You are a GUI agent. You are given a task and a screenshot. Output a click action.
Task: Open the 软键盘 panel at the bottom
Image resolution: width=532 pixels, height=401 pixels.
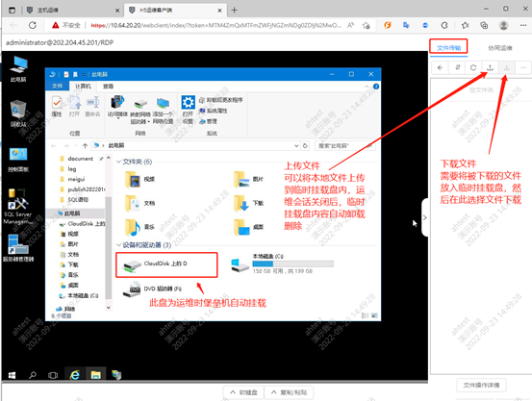(x=243, y=392)
